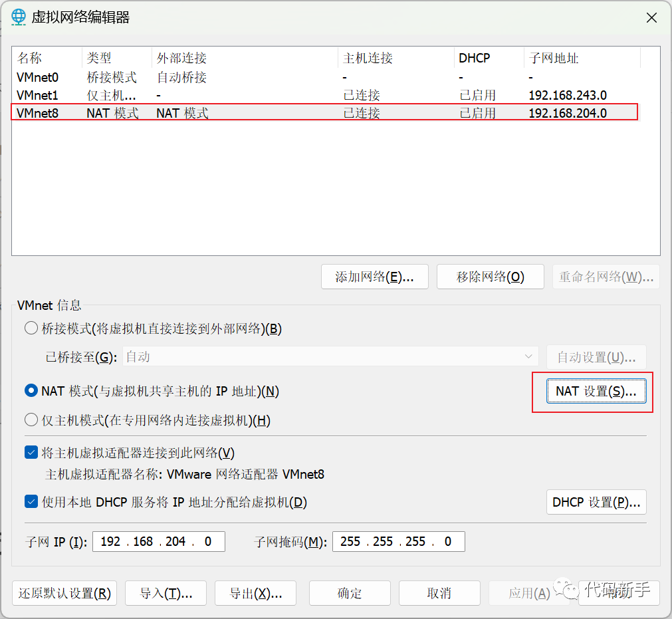The height and width of the screenshot is (619, 672).
Task: Click the 导出(X)... button
Action: pyautogui.click(x=255, y=593)
